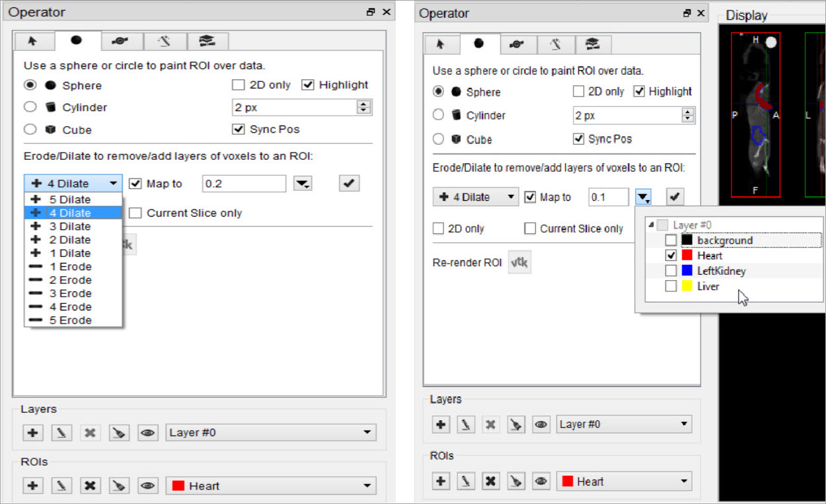Click the ROI eraser icon in left ROIs row
This screenshot has width=826, height=504.
(x=119, y=486)
